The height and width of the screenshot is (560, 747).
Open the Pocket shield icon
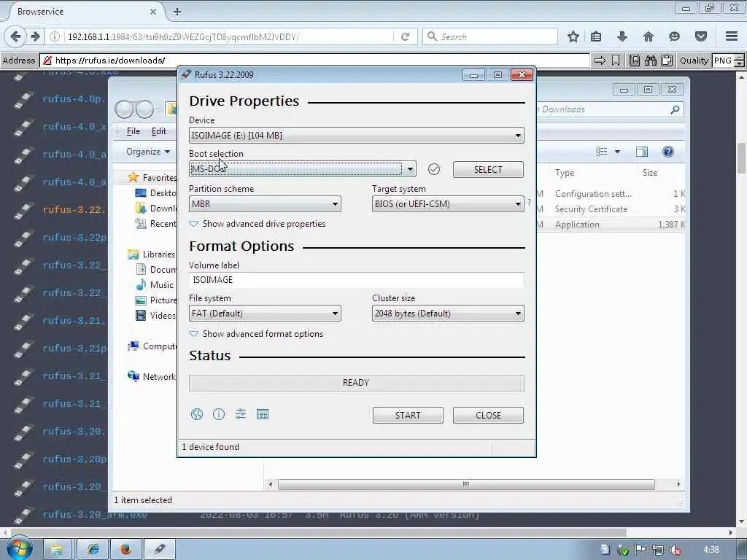tap(701, 36)
